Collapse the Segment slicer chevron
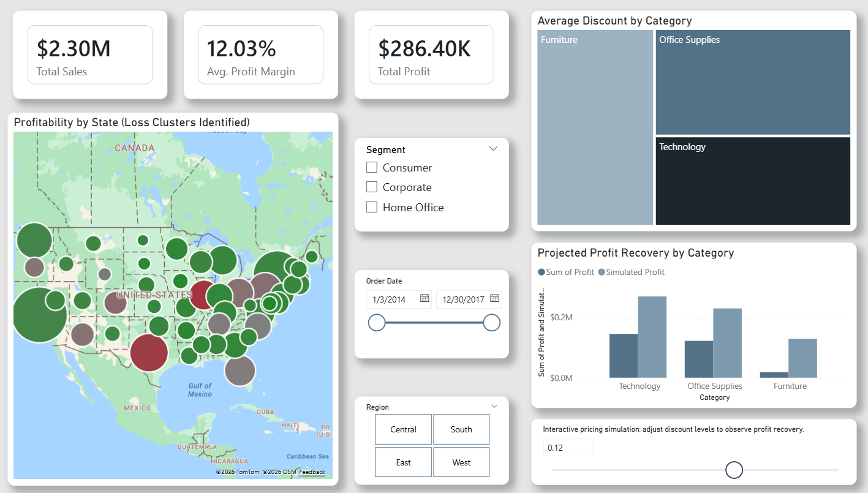 pos(493,149)
